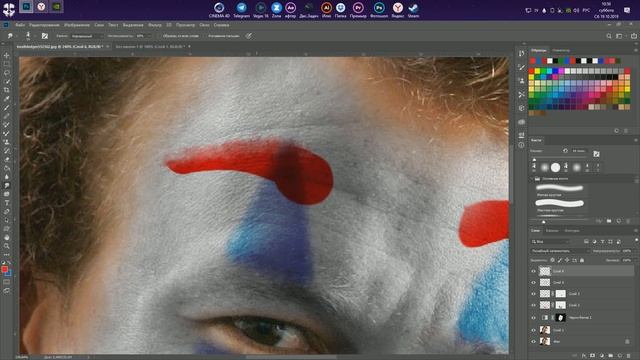This screenshot has height=360, width=640.
Task: Pick yellow swatch in Swatches panel
Action: (x=537, y=71)
